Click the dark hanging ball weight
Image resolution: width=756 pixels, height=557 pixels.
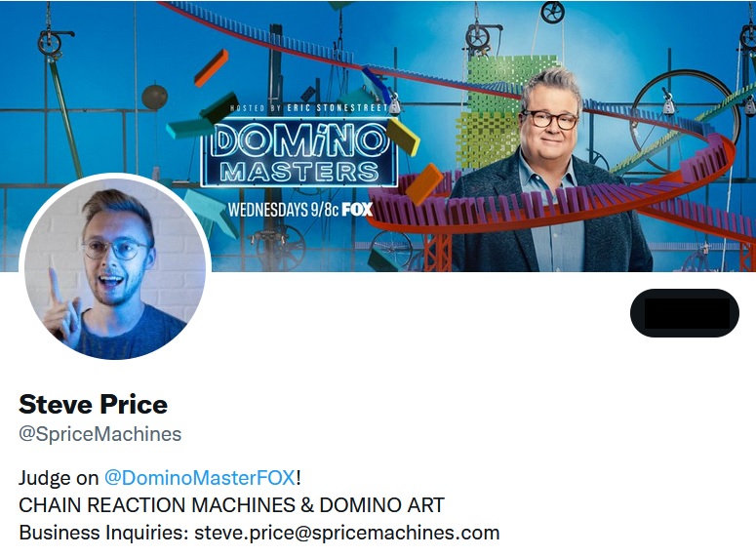[154, 97]
